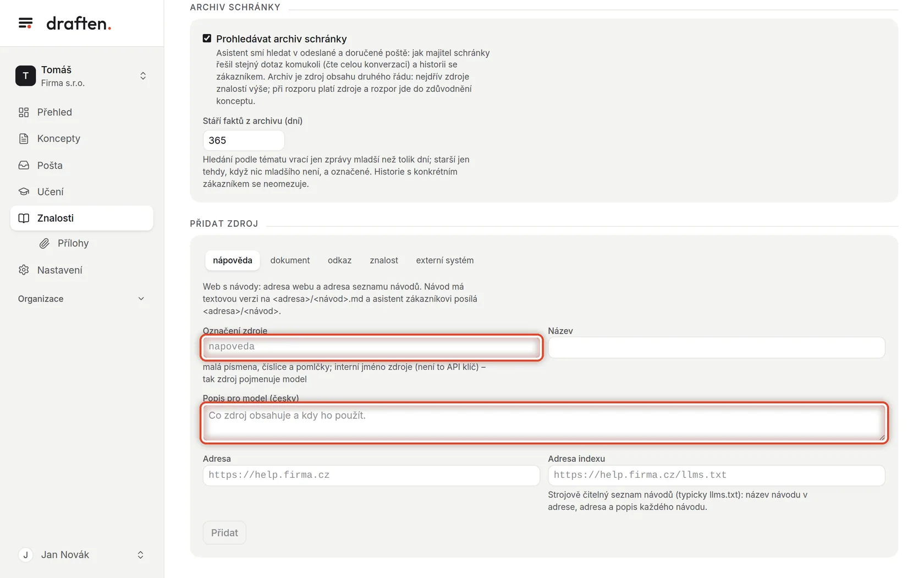Click the T avatar for Tomáš
The width and height of the screenshot is (924, 578).
tap(25, 76)
